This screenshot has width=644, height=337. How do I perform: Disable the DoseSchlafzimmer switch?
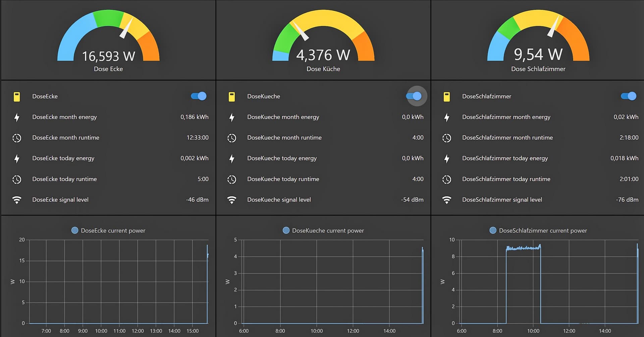(628, 96)
